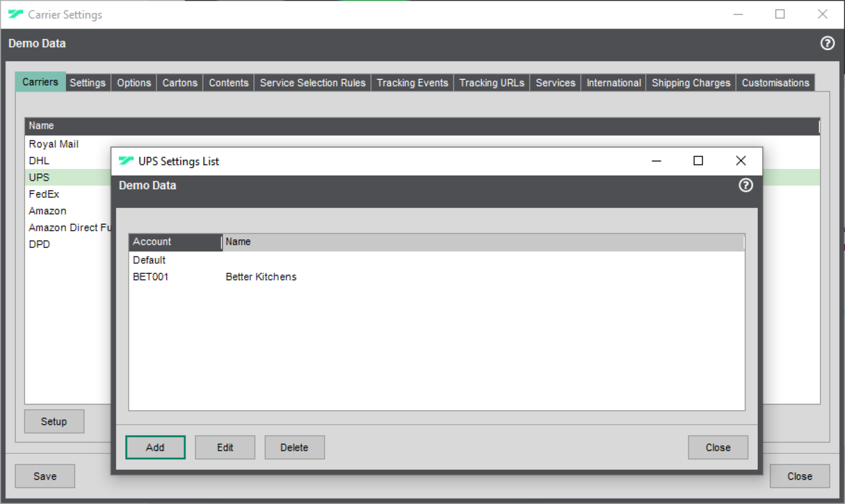Open the Services tab

[x=555, y=83]
